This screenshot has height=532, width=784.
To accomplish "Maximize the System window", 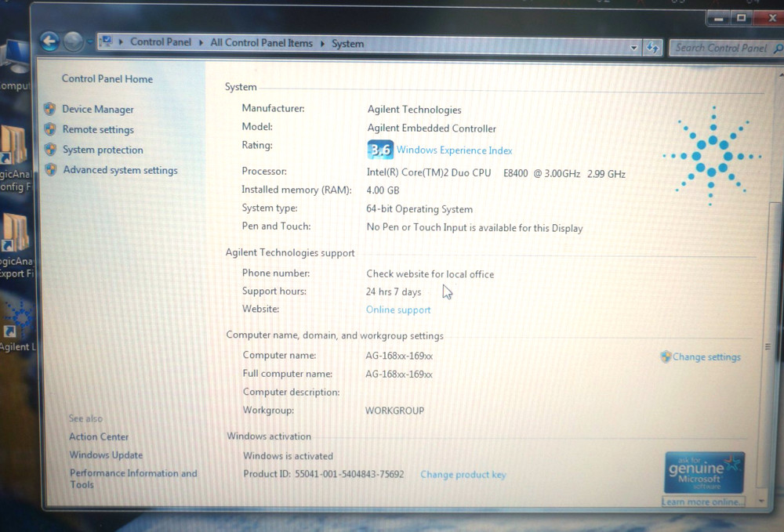I will [x=741, y=18].
